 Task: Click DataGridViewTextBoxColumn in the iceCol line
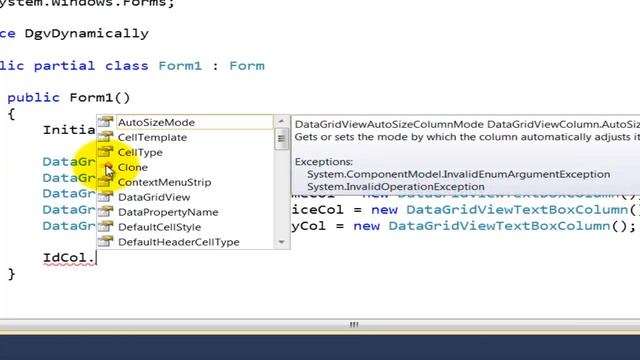pos(517,210)
